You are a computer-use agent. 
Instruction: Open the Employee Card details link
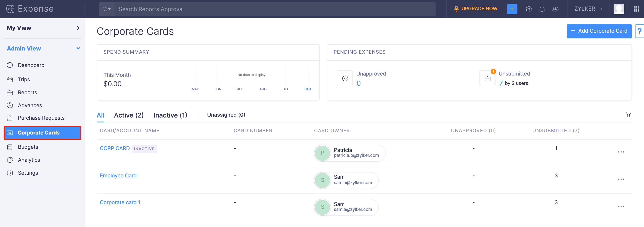(118, 175)
